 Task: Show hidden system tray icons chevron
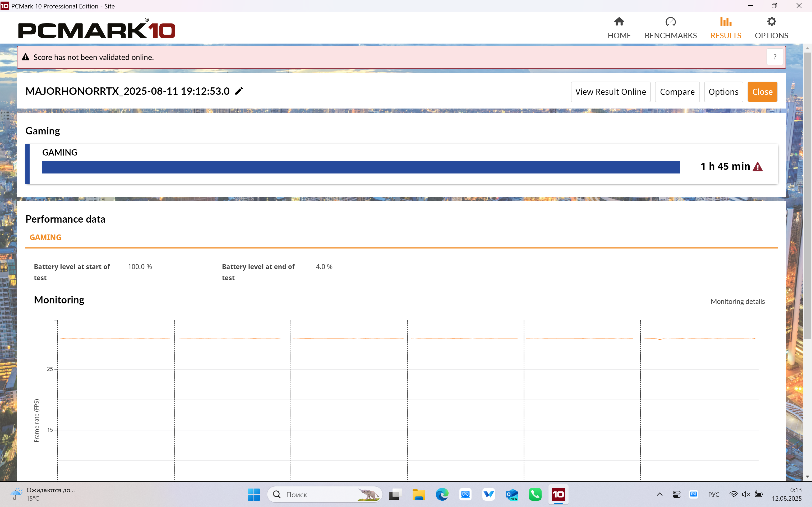(659, 494)
